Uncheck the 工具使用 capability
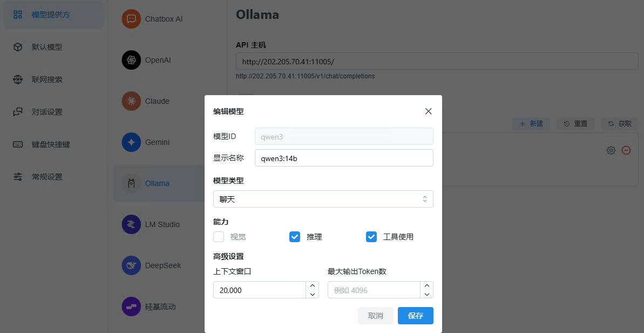The width and height of the screenshot is (644, 333). [x=371, y=237]
